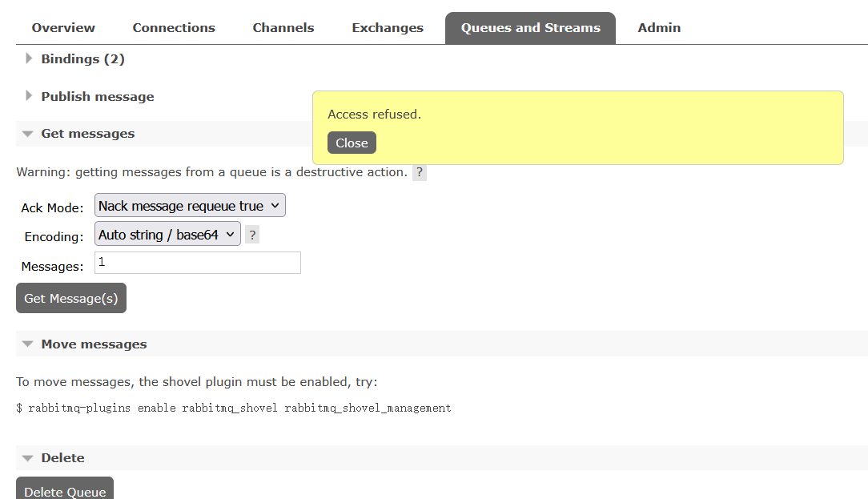Close the Access refused notification
Image resolution: width=868 pixels, height=499 pixels.
click(x=352, y=143)
